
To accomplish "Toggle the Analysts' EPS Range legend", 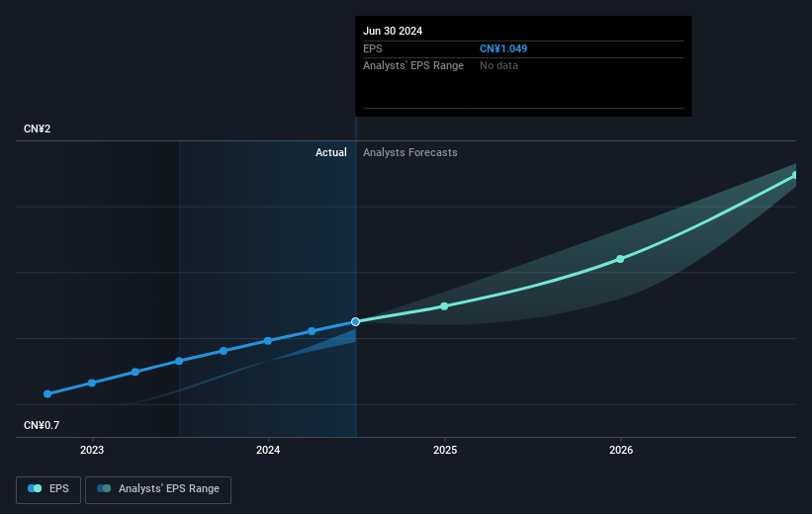I will [158, 489].
